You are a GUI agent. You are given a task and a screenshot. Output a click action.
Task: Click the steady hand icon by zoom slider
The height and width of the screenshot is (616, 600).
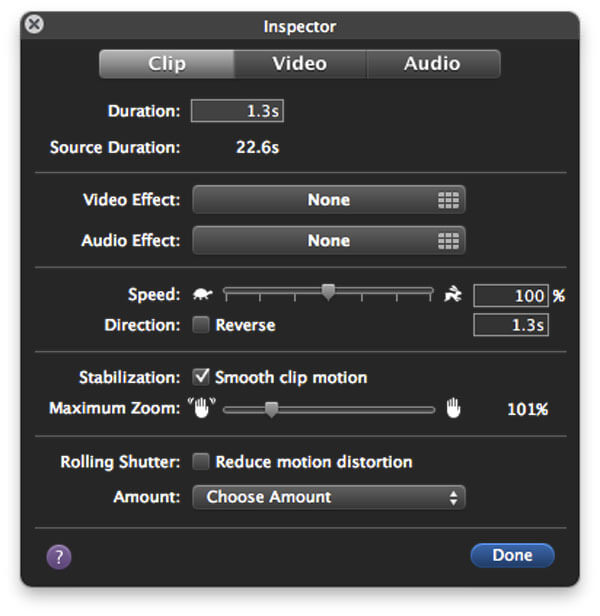453,408
